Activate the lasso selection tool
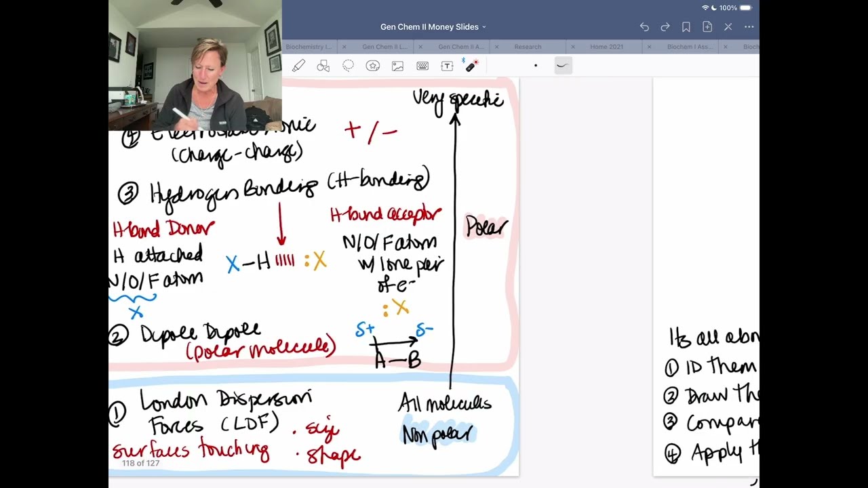 [x=348, y=66]
